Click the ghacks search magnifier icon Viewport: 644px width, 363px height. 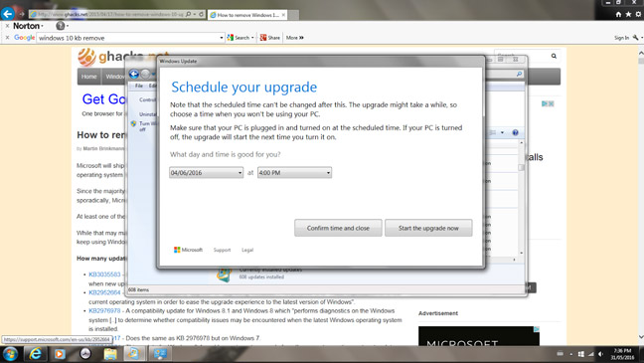(x=554, y=56)
